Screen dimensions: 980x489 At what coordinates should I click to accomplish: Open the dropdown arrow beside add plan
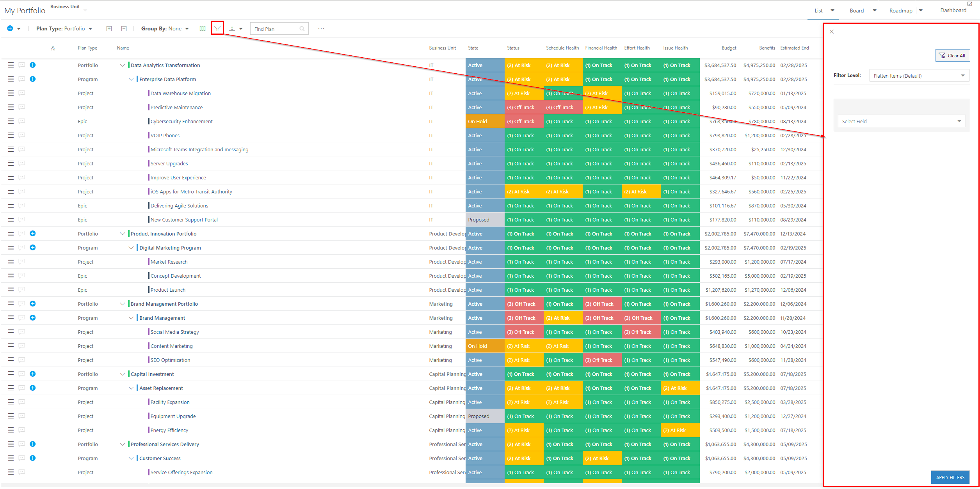tap(19, 29)
